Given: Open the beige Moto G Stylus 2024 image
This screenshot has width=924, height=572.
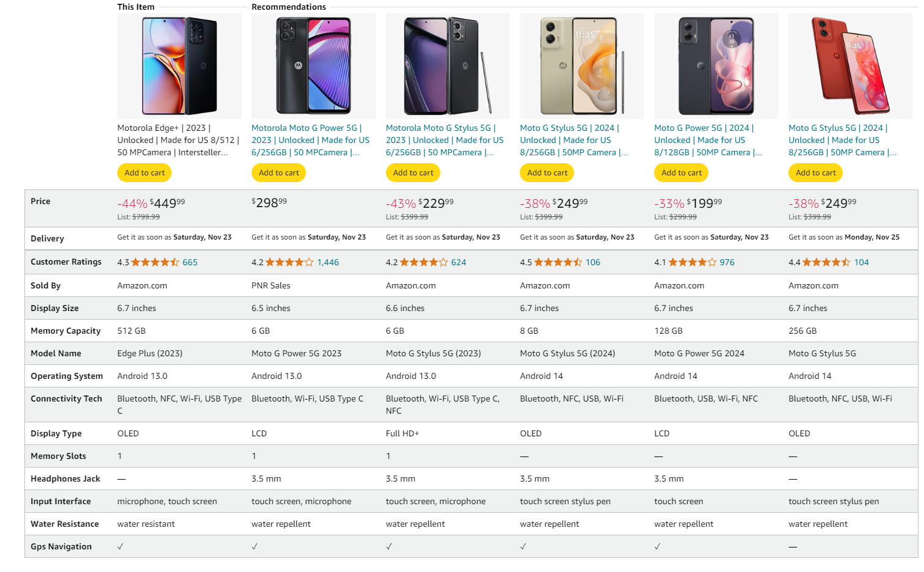Looking at the screenshot, I should pos(582,66).
